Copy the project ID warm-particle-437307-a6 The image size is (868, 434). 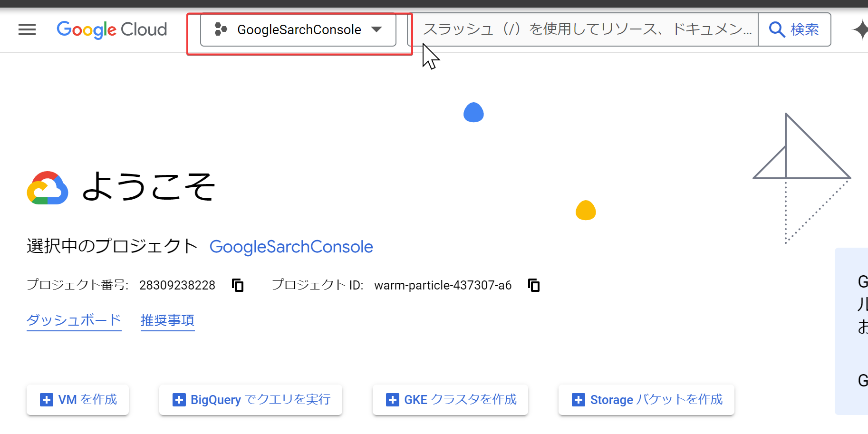pyautogui.click(x=534, y=285)
